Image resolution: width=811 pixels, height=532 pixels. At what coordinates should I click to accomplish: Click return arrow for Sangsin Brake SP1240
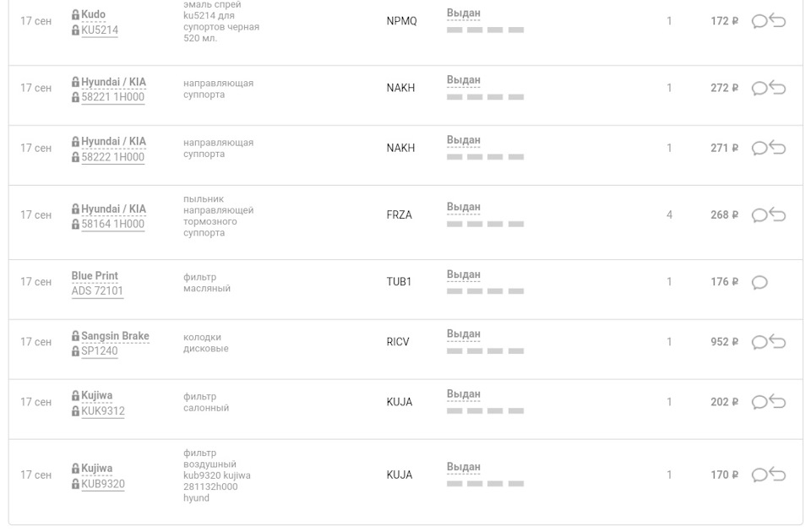(777, 341)
